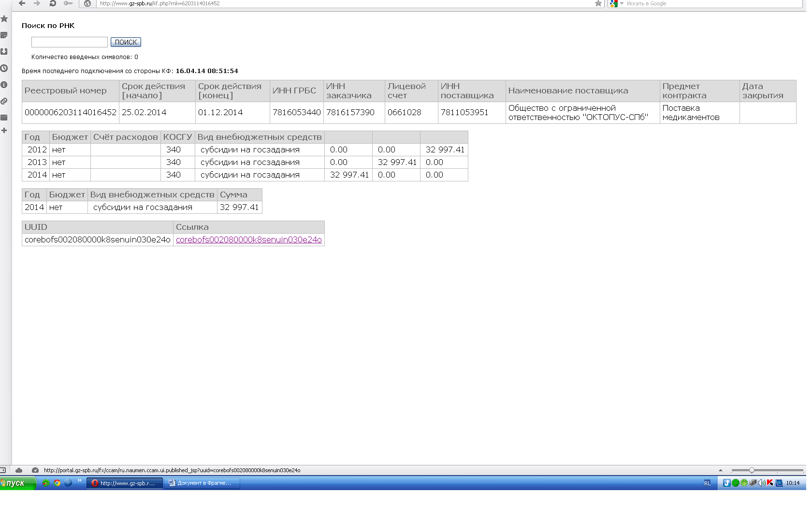The width and height of the screenshot is (812, 508).
Task: Open the password key (wand) icon
Action: point(68,3)
